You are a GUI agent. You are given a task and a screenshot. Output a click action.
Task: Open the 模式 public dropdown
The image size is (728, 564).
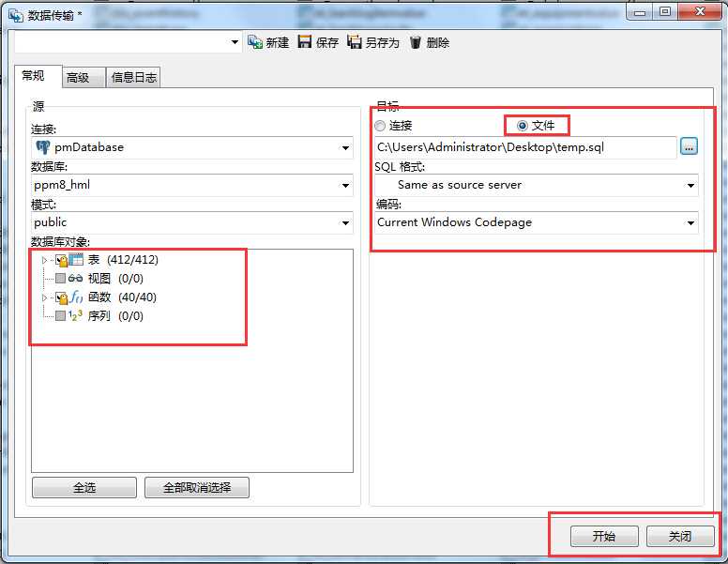(x=345, y=223)
